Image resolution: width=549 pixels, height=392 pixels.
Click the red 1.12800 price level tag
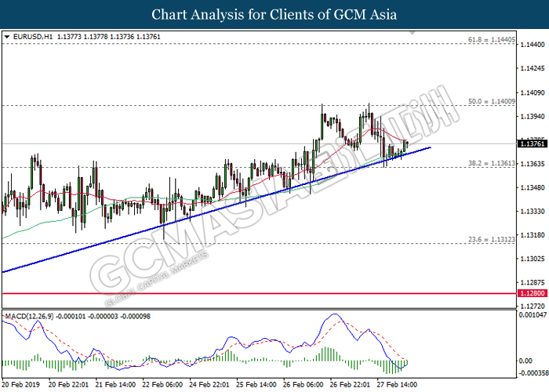pyautogui.click(x=530, y=293)
